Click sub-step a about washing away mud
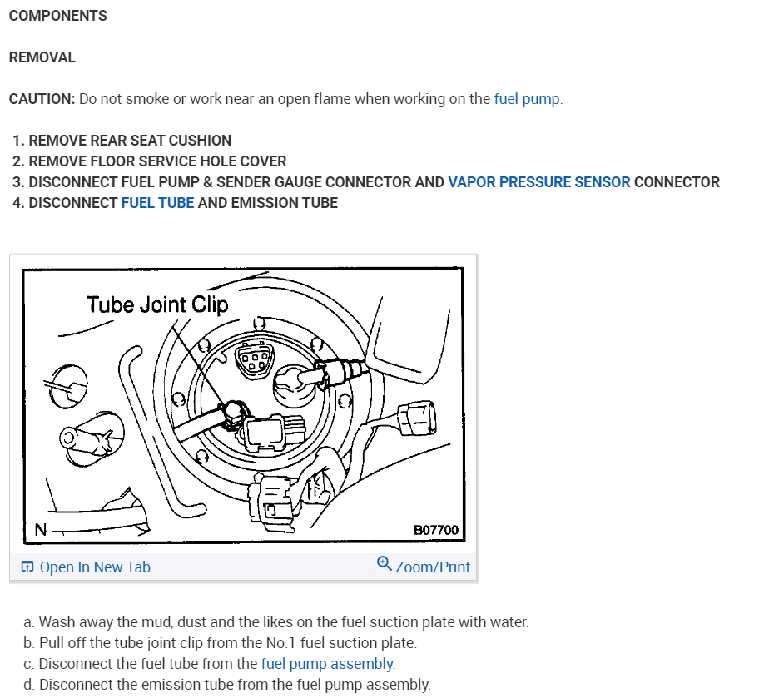This screenshot has height=698, width=784. pos(276,622)
